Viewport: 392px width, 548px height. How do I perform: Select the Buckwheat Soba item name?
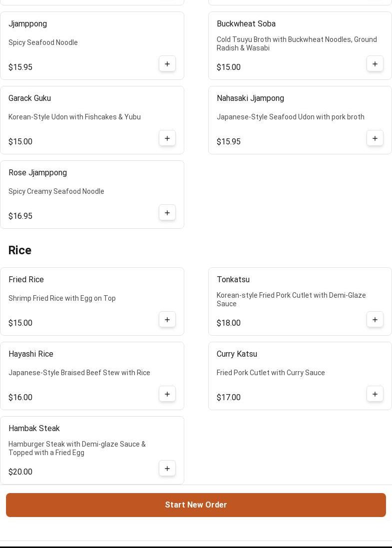246,24
